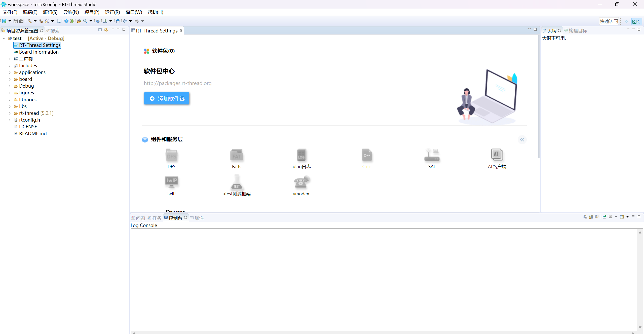The height and width of the screenshot is (334, 644).
Task: Expand the board folder
Action: [x=10, y=79]
